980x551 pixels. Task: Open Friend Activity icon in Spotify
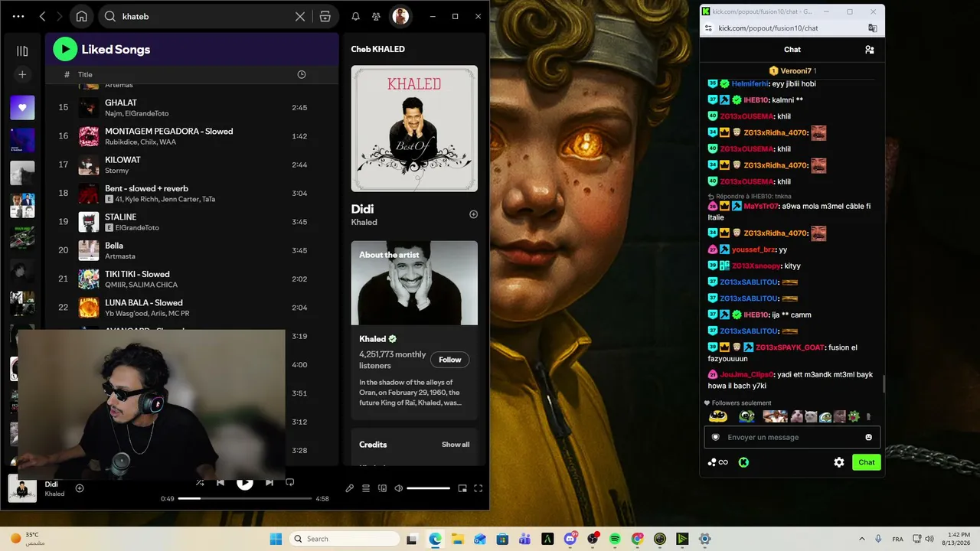[376, 16]
